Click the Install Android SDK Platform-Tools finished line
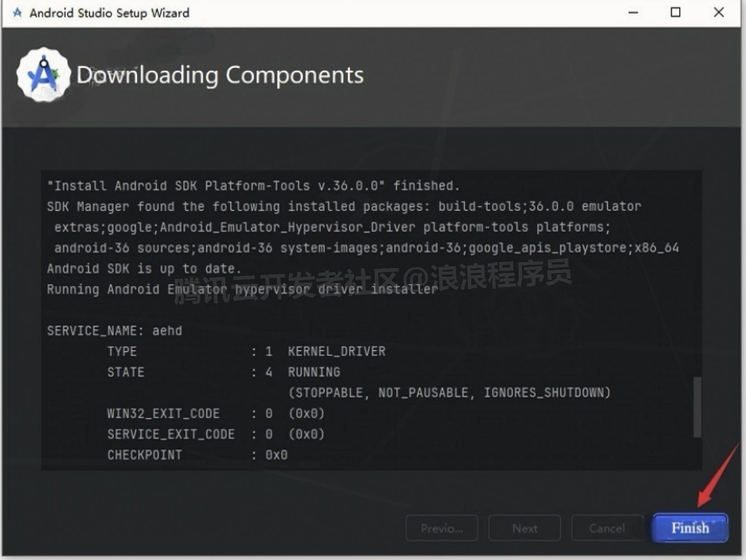The width and height of the screenshot is (746, 560). click(253, 185)
